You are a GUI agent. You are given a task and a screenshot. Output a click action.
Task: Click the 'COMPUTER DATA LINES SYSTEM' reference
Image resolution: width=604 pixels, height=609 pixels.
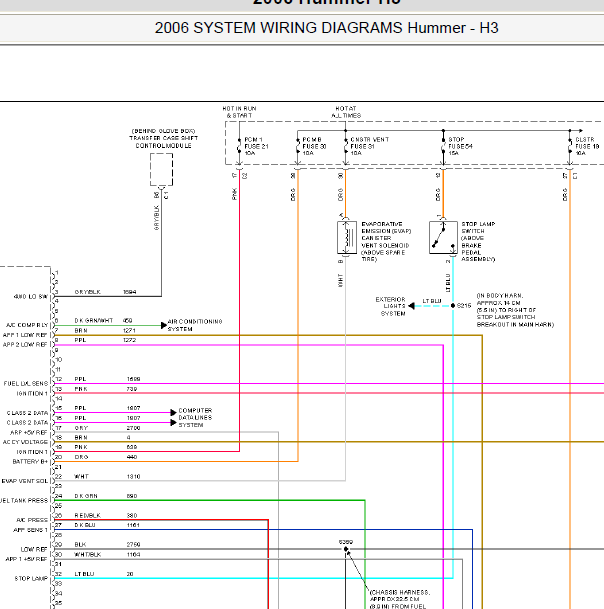(x=195, y=418)
